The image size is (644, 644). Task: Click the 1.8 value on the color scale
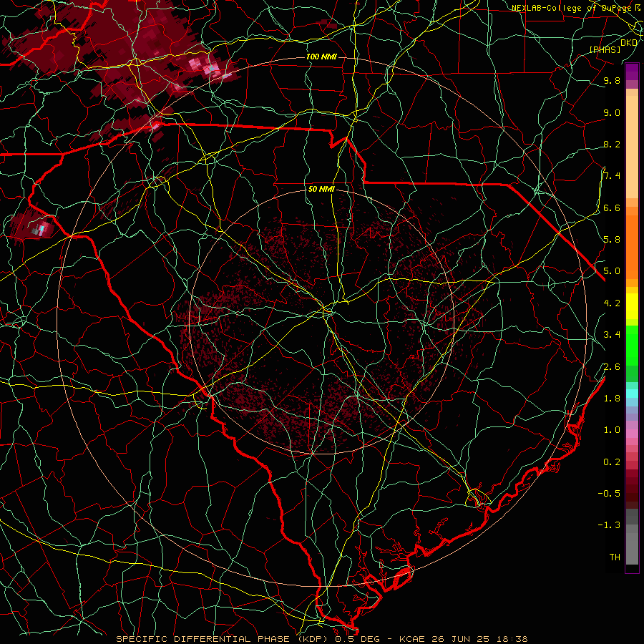pos(612,399)
